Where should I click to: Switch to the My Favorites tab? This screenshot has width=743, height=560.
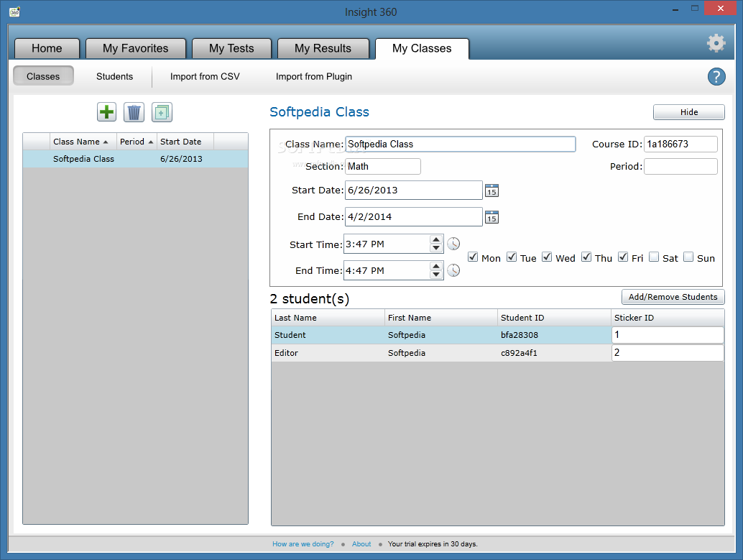click(136, 48)
